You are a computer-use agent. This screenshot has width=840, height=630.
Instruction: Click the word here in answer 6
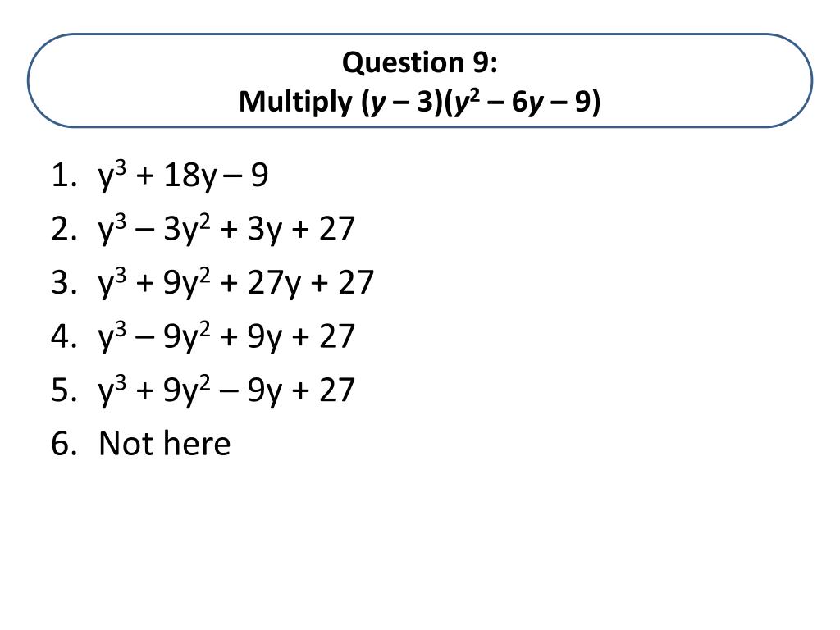coord(197,444)
